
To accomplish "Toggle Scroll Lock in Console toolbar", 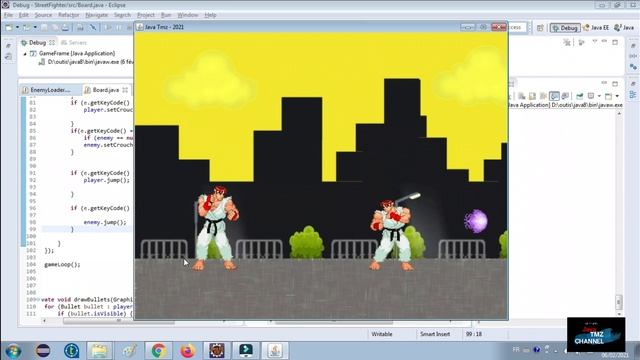I will tap(532, 96).
